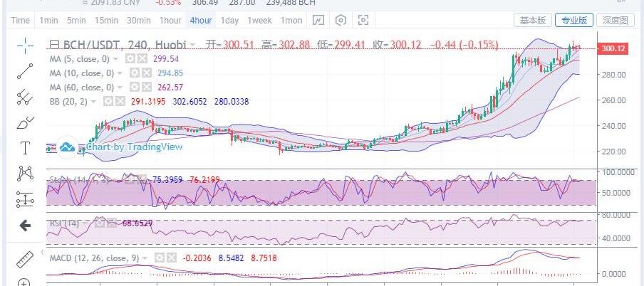Image resolution: width=644 pixels, height=286 pixels.
Task: Open the indicators chart icon in the top bar
Action: (318, 21)
